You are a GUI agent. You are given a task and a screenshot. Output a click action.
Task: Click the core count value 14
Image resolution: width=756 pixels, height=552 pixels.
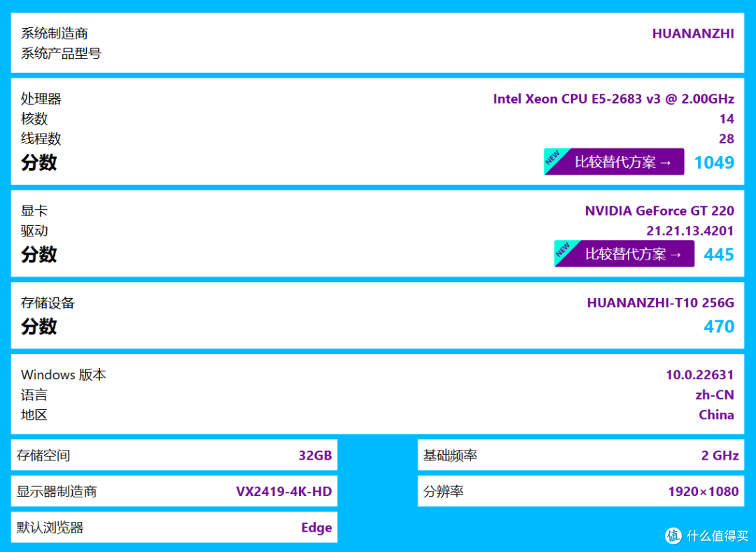(x=727, y=119)
